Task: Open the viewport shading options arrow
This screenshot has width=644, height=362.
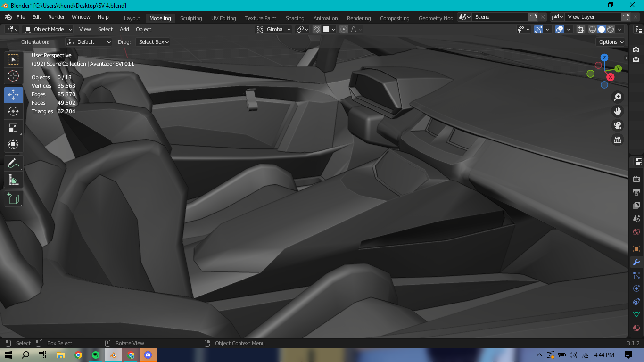Action: [x=620, y=29]
